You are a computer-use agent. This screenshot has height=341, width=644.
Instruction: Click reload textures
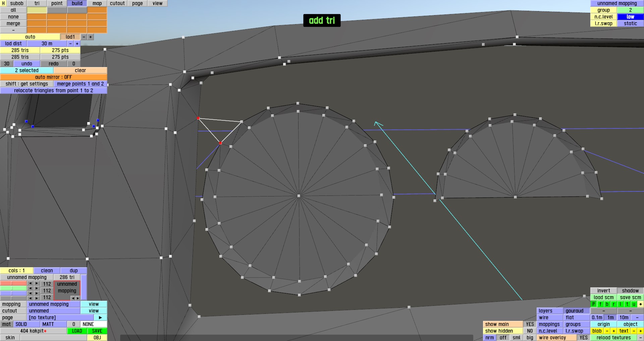614,338
